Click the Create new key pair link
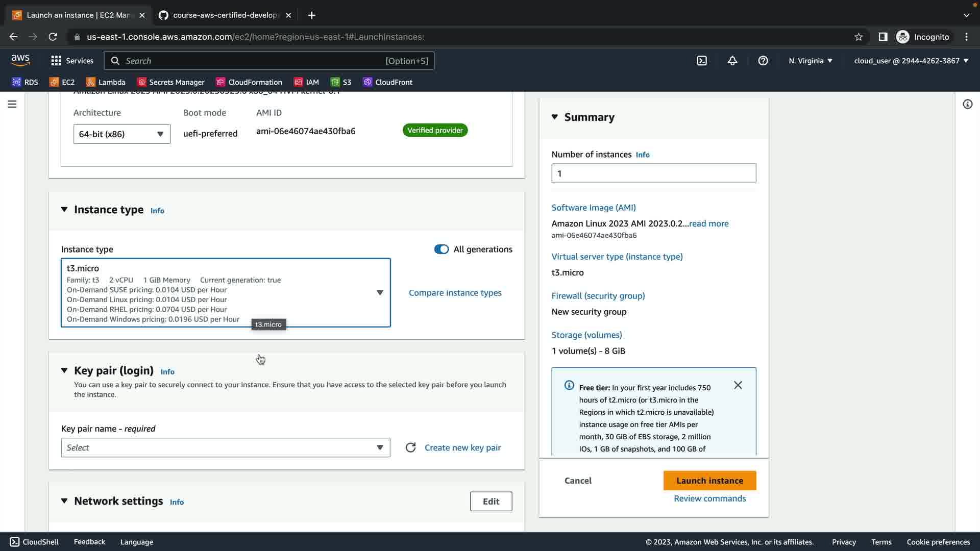Viewport: 980px width, 551px height. click(462, 447)
